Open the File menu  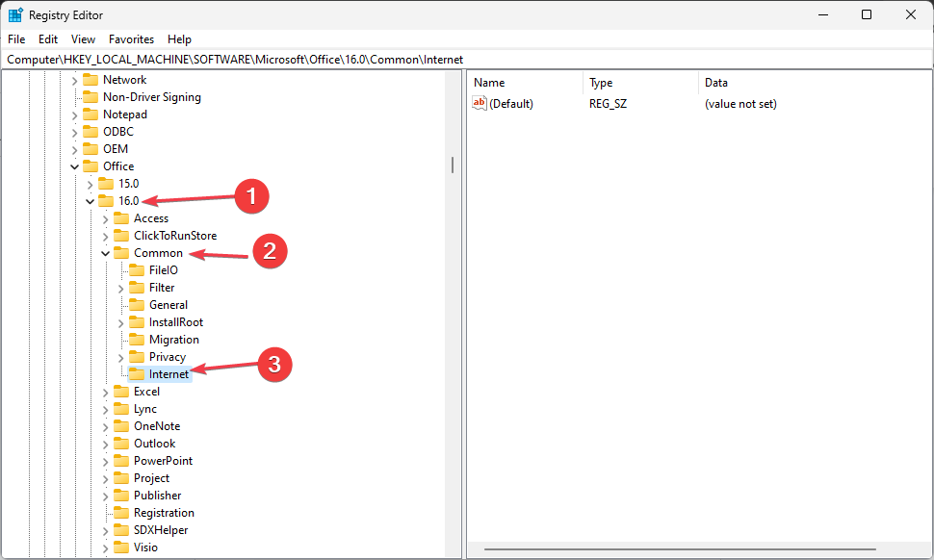point(16,39)
